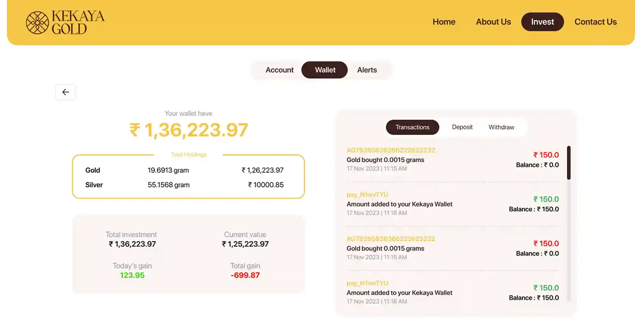644x329 pixels.
Task: Open the Withdraw tab
Action: click(501, 127)
